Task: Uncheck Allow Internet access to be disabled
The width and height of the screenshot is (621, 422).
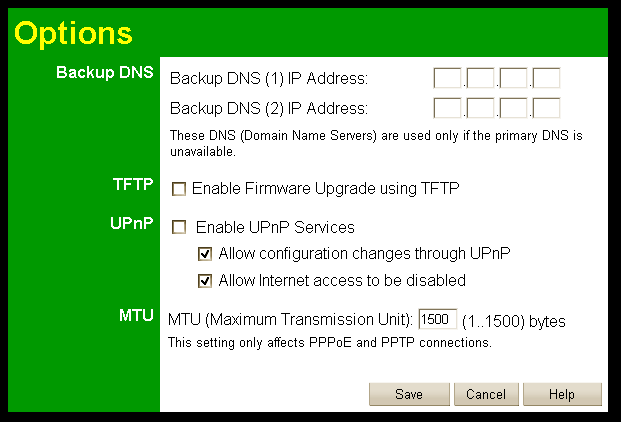Action: pos(205,281)
